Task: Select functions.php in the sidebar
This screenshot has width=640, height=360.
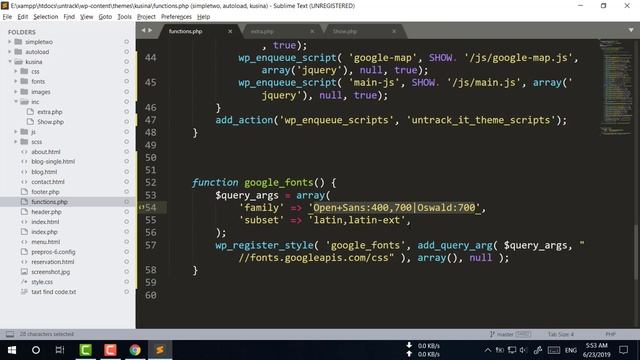Action: tap(49, 202)
